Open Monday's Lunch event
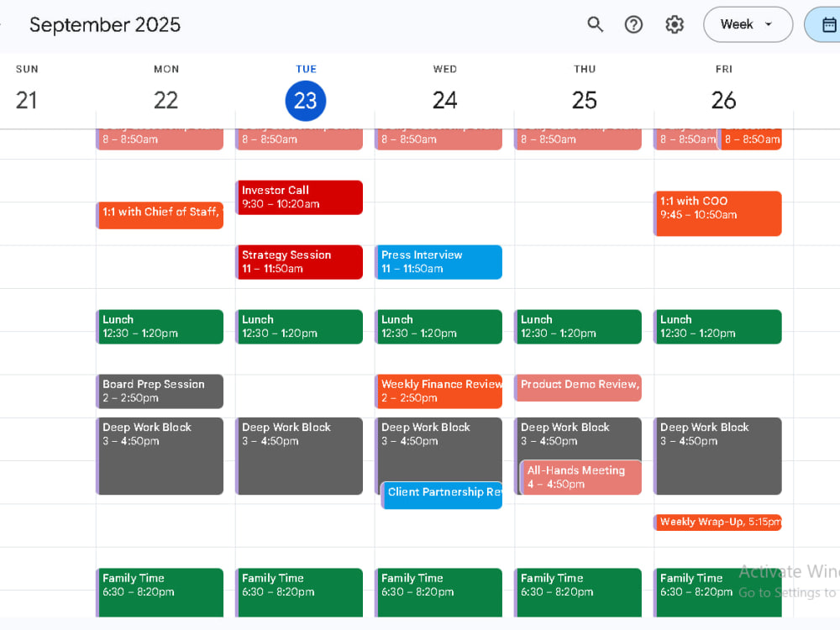Viewport: 840px width, 630px height. [x=160, y=326]
